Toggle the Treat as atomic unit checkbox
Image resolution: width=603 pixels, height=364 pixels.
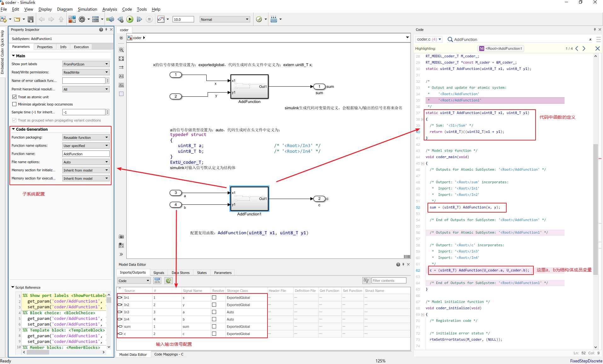point(14,97)
